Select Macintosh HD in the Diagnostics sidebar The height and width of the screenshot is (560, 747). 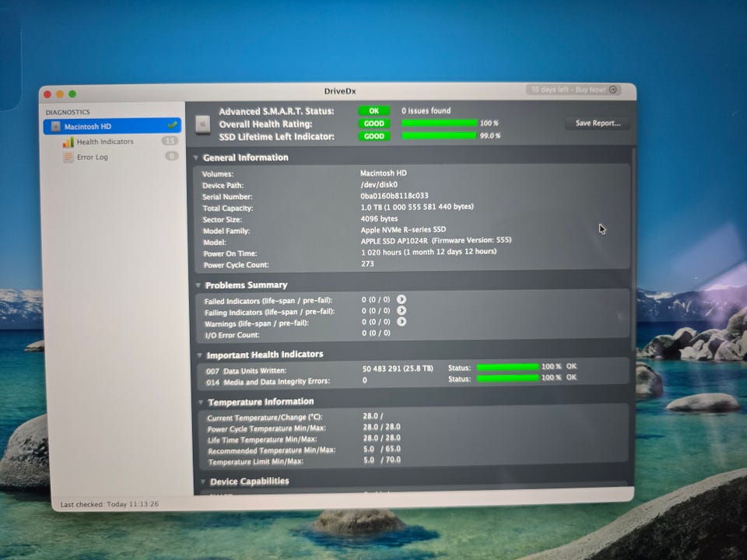click(112, 126)
